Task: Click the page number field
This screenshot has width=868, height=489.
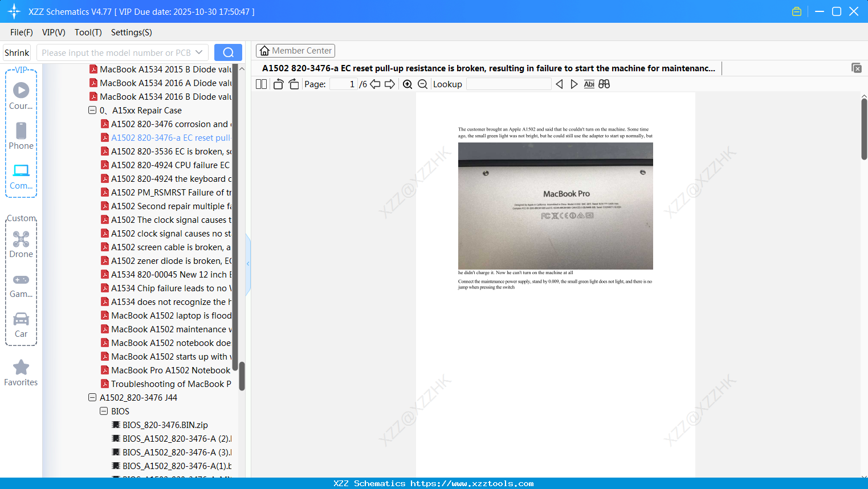Action: [344, 84]
